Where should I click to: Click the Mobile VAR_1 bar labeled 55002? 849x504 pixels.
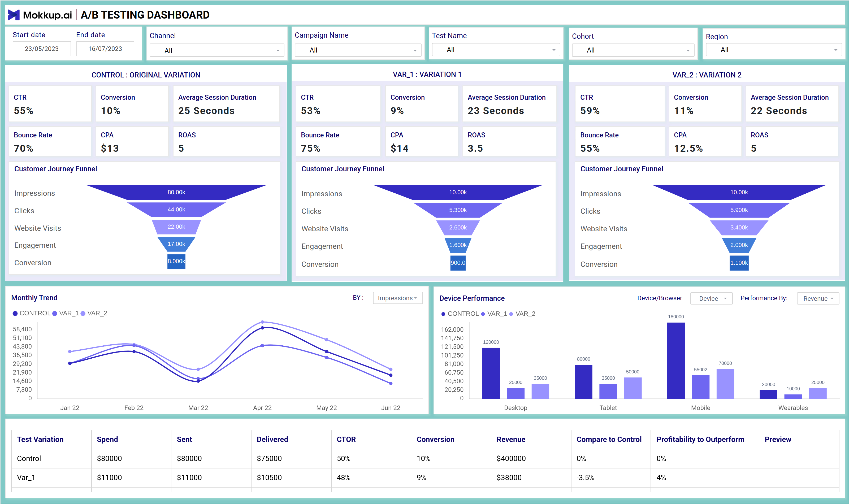point(701,387)
